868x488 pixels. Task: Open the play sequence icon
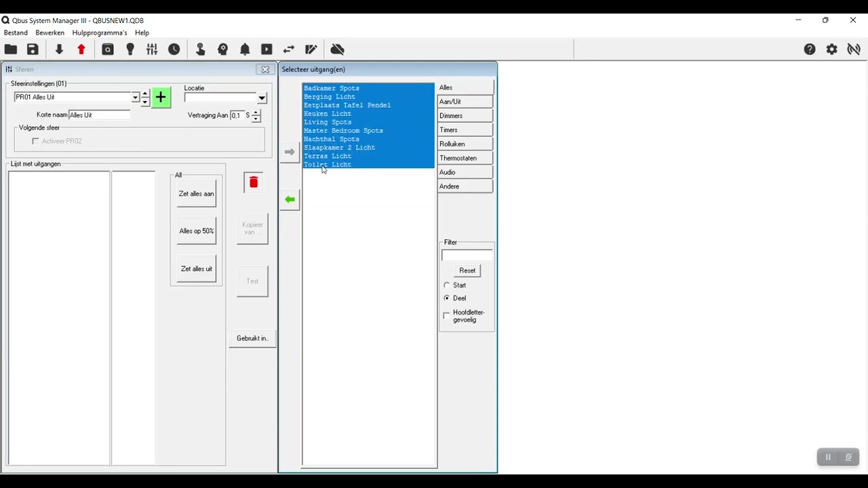click(x=267, y=49)
